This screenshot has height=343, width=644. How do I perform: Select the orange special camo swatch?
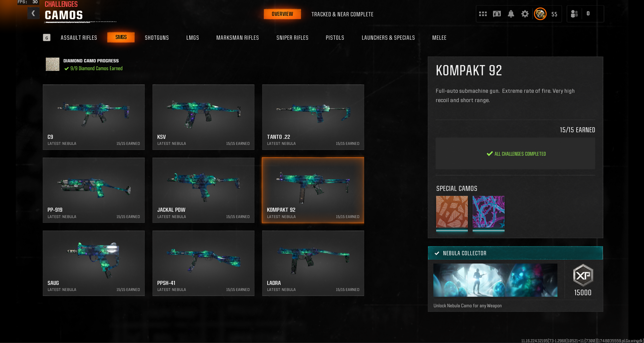pyautogui.click(x=452, y=212)
